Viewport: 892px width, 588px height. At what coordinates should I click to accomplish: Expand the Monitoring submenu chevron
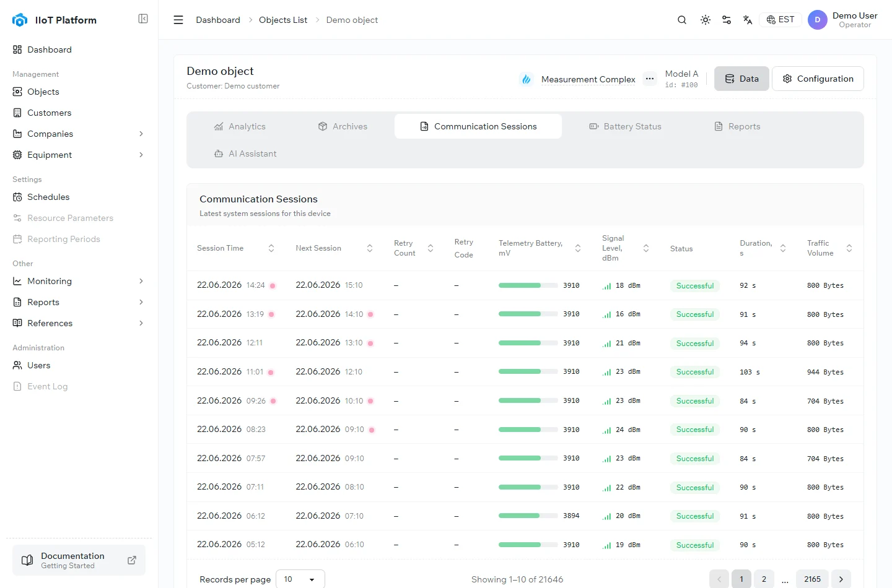(141, 281)
